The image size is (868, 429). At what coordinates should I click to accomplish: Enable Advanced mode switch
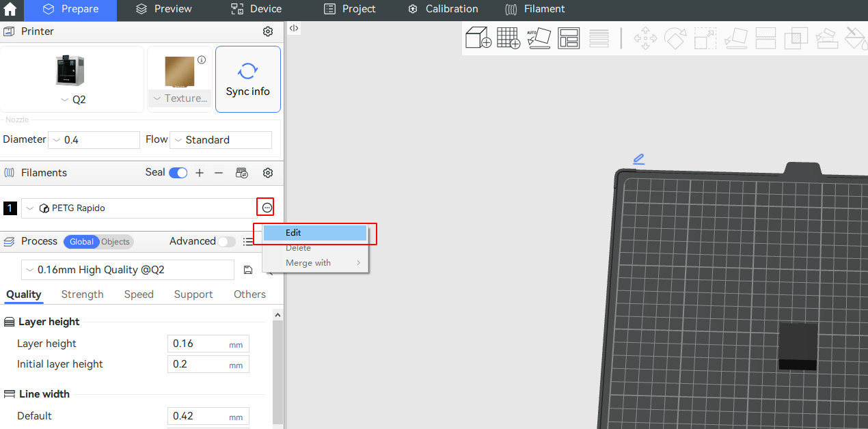[226, 241]
